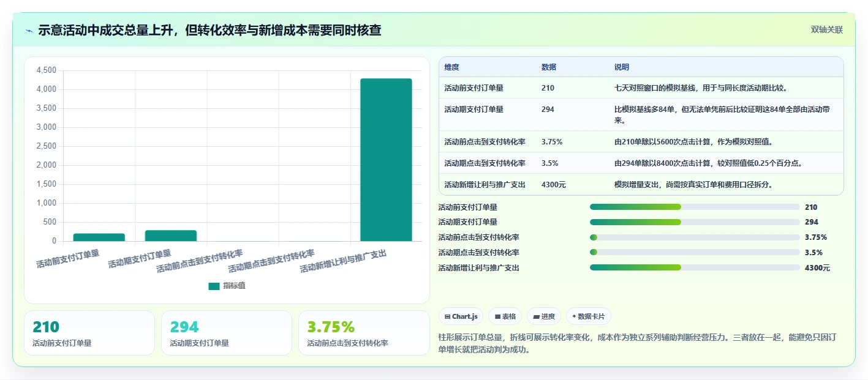The image size is (868, 380).
Task: Click x-axis label 活动期点击到支付转化率
Action: [x=271, y=261]
